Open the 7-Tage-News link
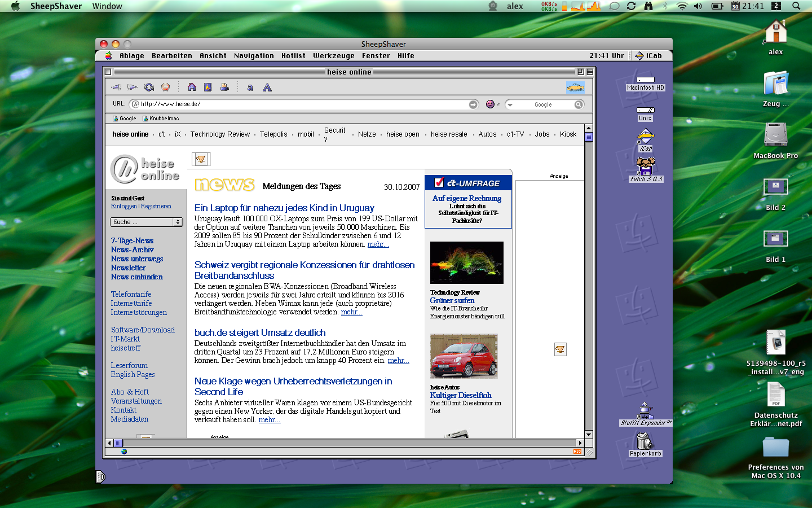This screenshot has width=812, height=508. (x=132, y=241)
